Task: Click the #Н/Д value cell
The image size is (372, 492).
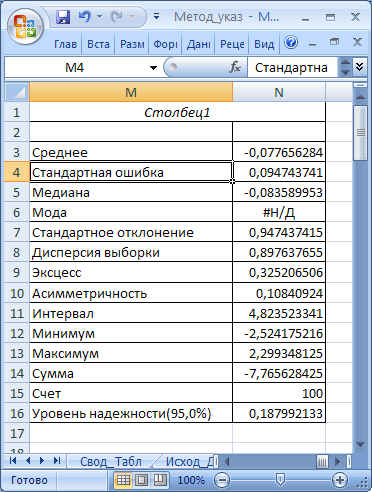Action: point(279,212)
